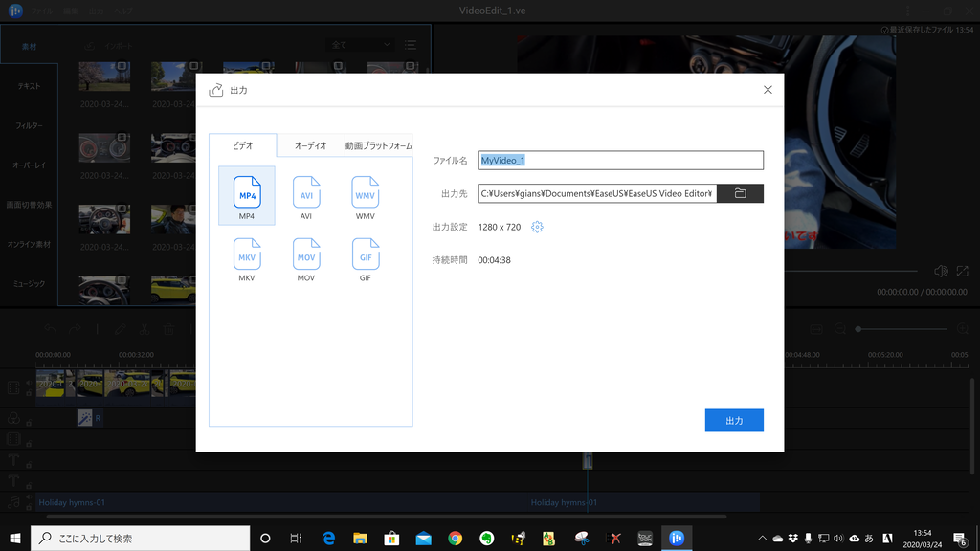Open the テキスト sidebar panel
This screenshot has height=551, width=980.
29,86
